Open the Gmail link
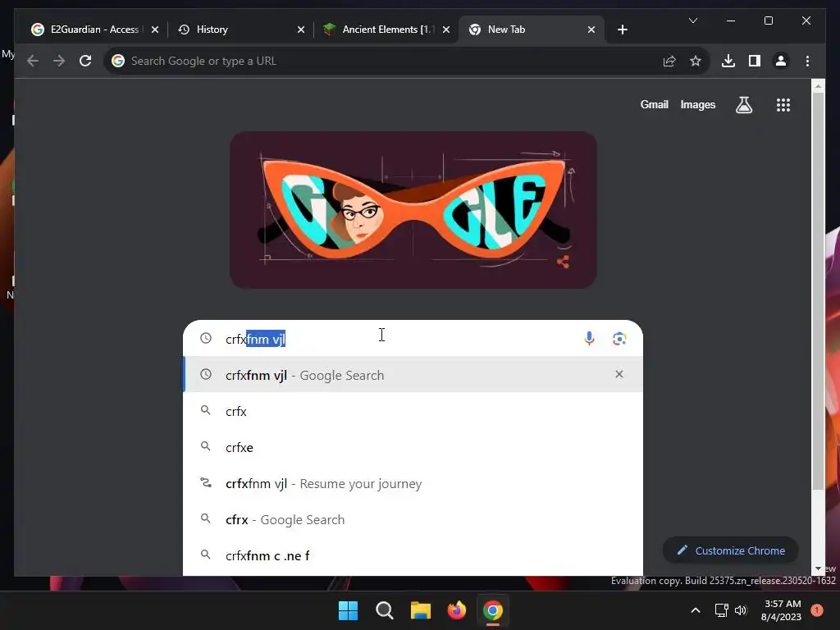The width and height of the screenshot is (840, 630). click(654, 104)
